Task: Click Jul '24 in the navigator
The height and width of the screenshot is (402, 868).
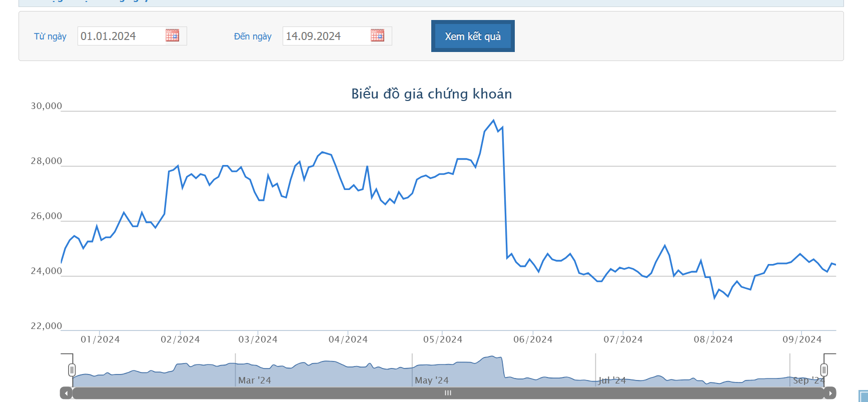Action: 612,380
